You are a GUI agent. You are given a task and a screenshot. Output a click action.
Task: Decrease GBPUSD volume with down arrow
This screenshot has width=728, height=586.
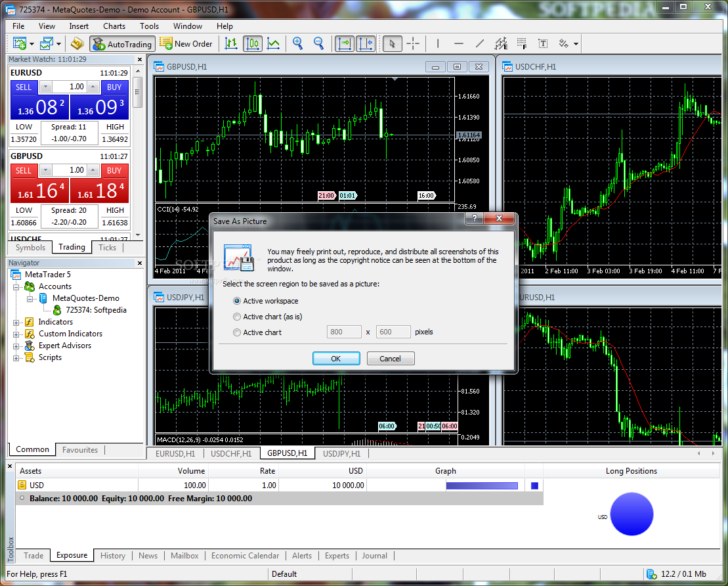coord(45,170)
